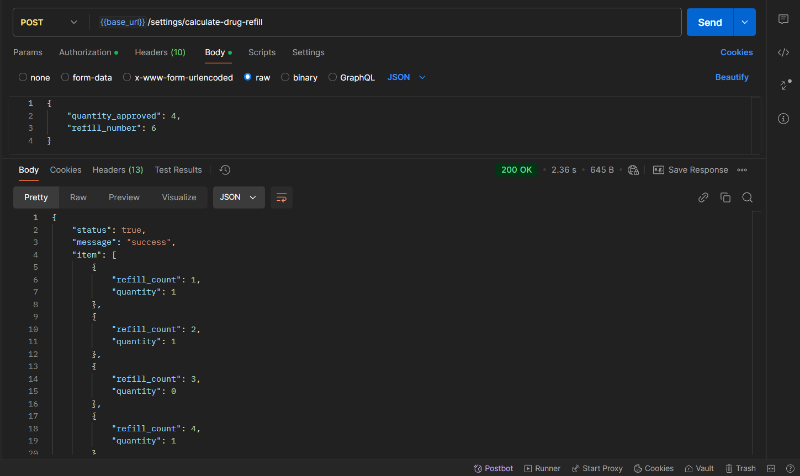800x476 pixels.
Task: Click the Send button
Action: 710,22
